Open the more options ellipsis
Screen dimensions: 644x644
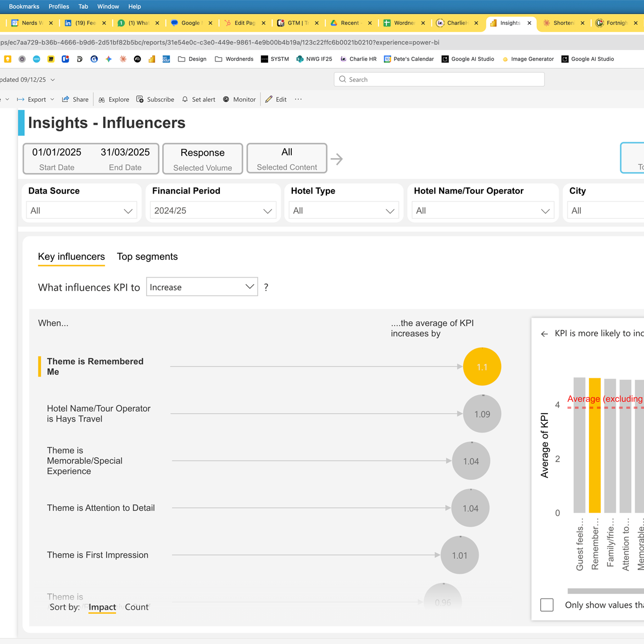coord(298,99)
